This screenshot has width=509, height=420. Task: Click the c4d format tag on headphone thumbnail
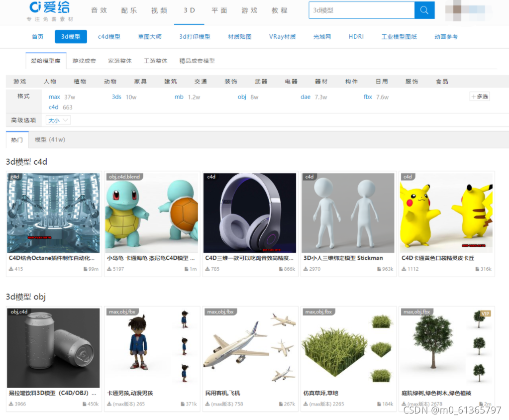point(211,177)
